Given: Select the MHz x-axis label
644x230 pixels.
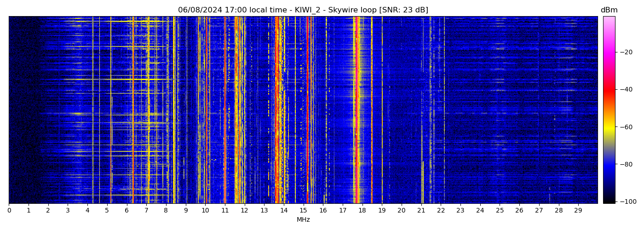Looking at the screenshot, I should (x=303, y=220).
